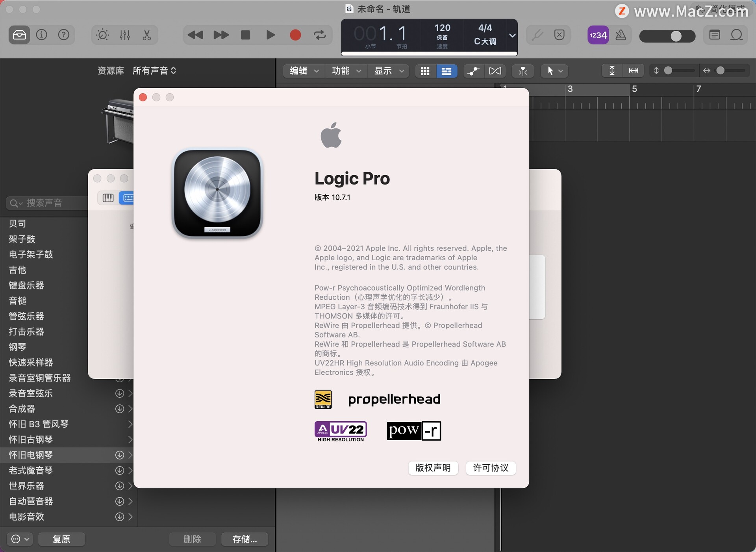Open the library action menu ellipsis button
The height and width of the screenshot is (552, 756).
(x=20, y=539)
